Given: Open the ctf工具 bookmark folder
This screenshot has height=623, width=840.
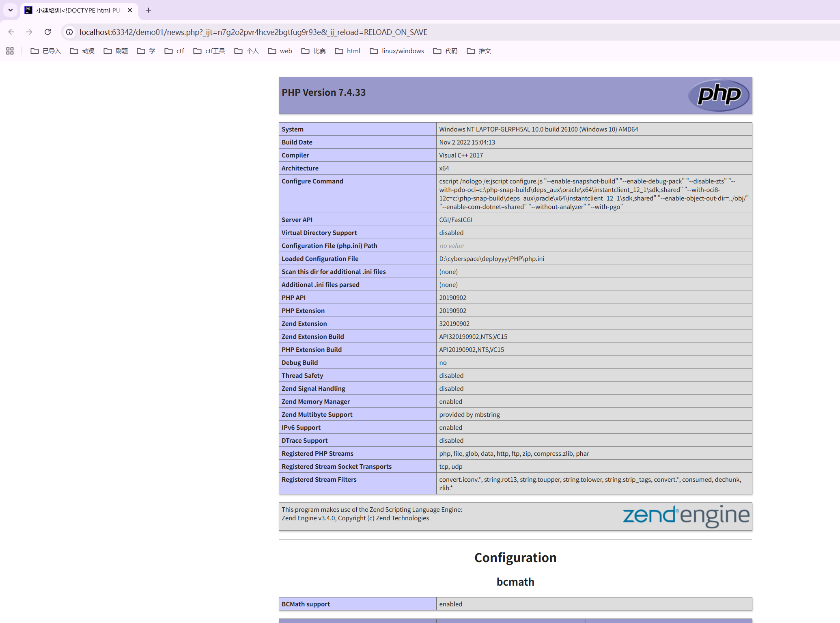Looking at the screenshot, I should coord(209,51).
